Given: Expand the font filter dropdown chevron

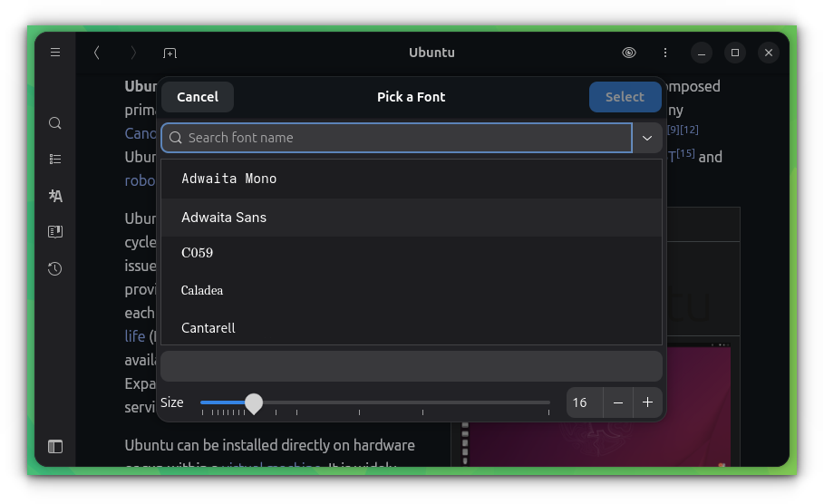Looking at the screenshot, I should [647, 138].
